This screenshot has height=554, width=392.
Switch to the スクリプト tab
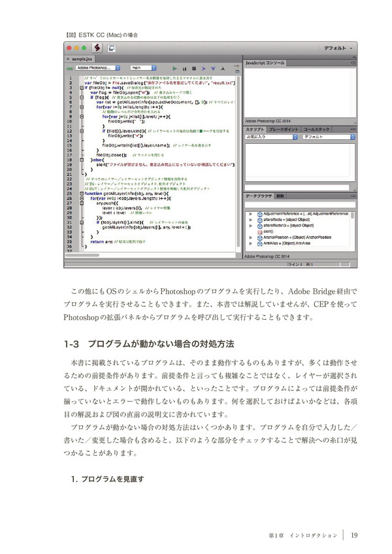pos(255,130)
